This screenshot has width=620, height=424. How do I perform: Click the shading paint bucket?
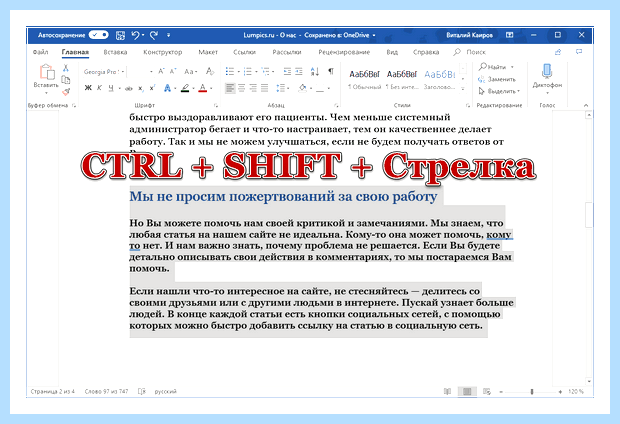point(302,88)
